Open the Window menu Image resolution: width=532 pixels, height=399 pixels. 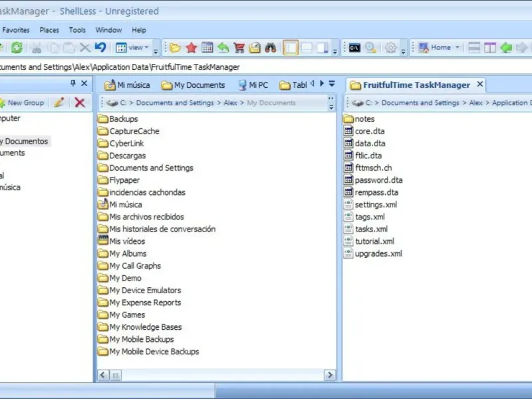(108, 30)
